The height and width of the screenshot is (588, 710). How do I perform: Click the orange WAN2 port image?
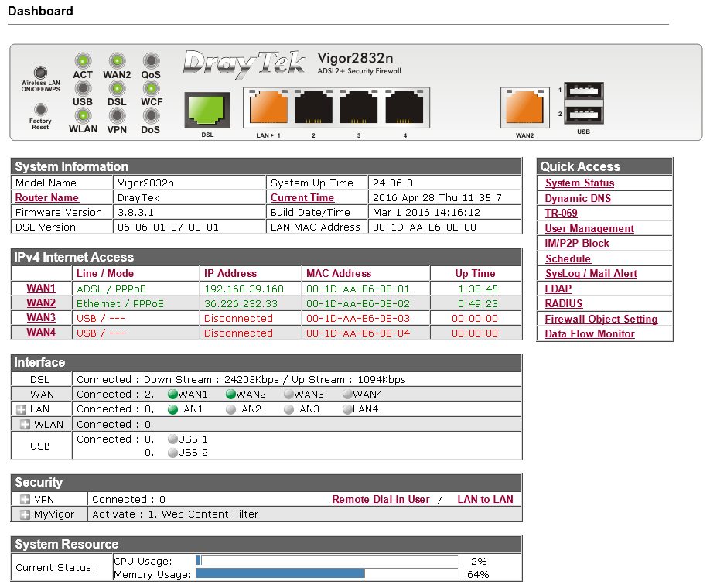click(x=524, y=107)
